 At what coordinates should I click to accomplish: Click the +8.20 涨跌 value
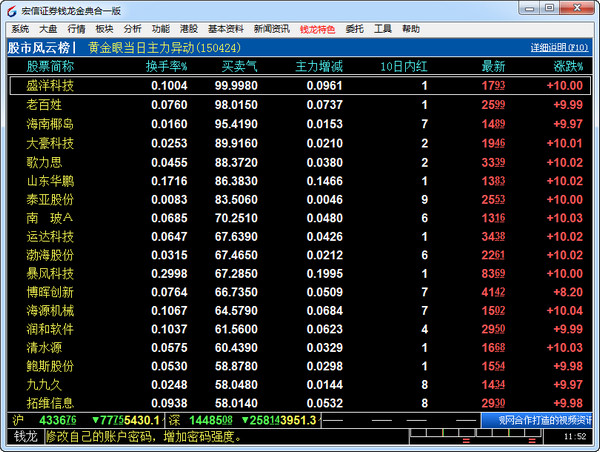point(568,292)
